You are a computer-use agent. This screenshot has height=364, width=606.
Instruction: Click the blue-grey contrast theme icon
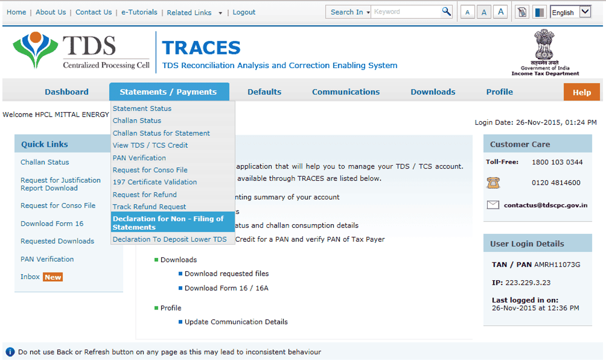click(x=539, y=12)
